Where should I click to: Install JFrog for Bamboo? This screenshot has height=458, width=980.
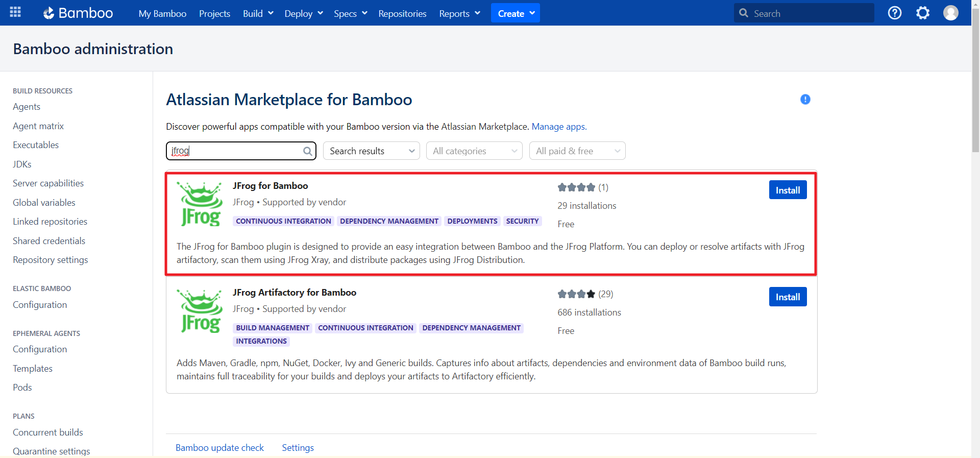click(788, 190)
